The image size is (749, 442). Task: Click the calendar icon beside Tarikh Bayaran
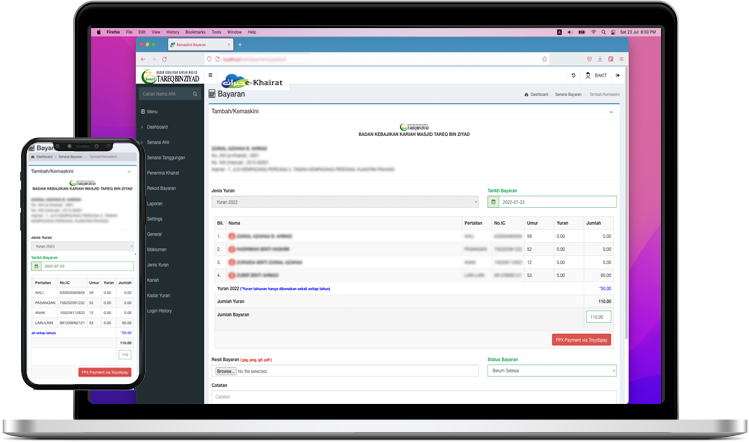pyautogui.click(x=493, y=202)
